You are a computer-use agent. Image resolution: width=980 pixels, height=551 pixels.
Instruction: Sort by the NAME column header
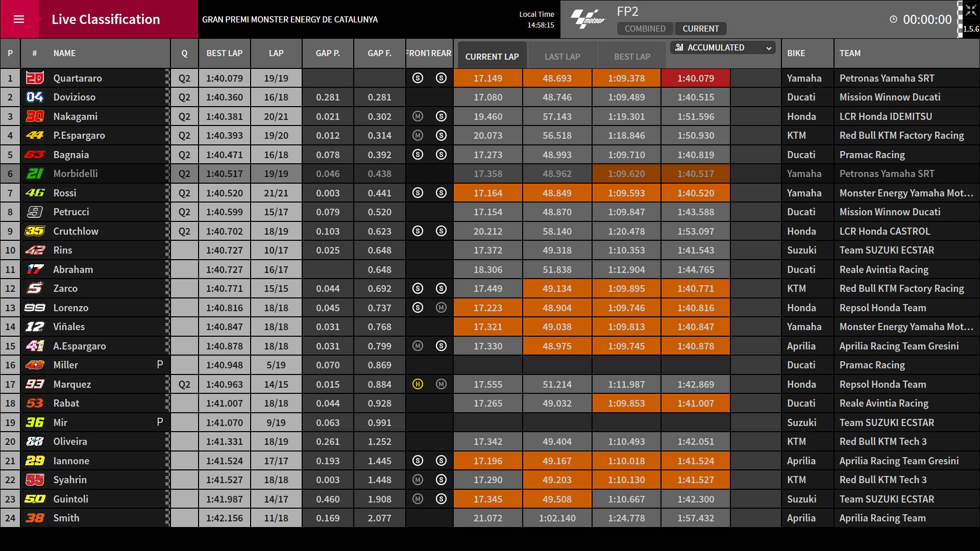(x=64, y=53)
